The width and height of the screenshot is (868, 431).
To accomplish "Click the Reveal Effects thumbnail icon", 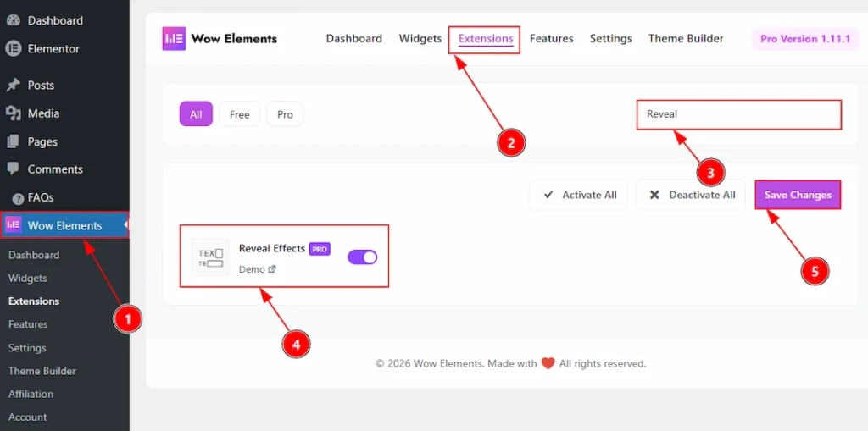I will point(210,257).
